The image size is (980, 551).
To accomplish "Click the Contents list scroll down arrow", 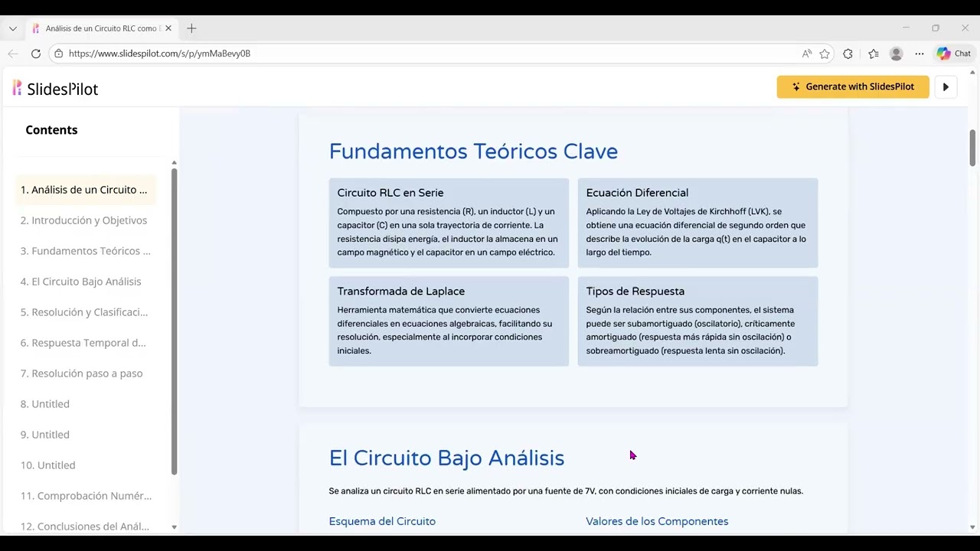I will [174, 527].
